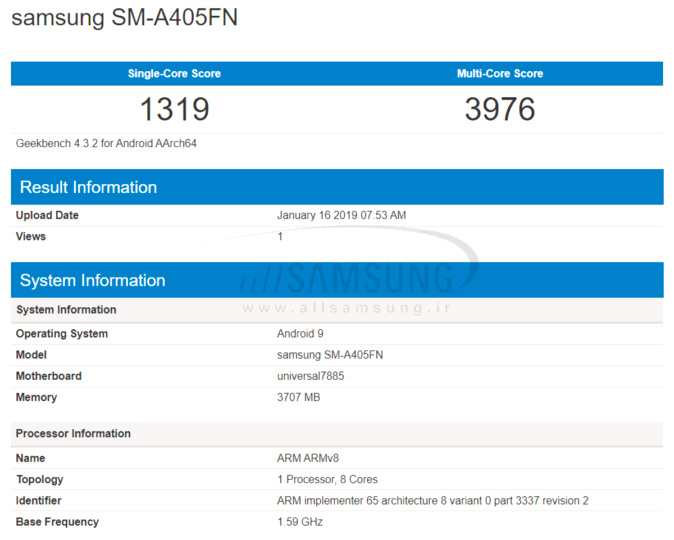The width and height of the screenshot is (674, 540).
Task: Click the Motherboard label
Action: [x=49, y=376]
